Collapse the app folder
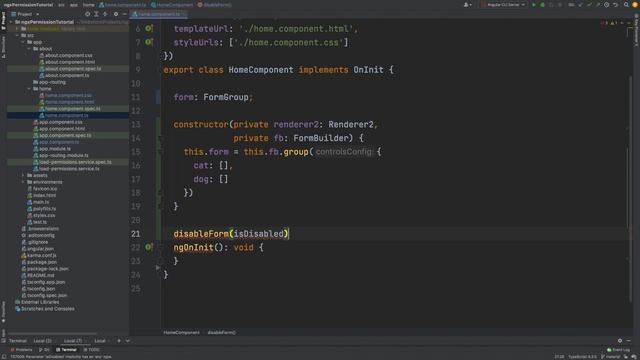This screenshot has width=640, height=360. coord(23,42)
